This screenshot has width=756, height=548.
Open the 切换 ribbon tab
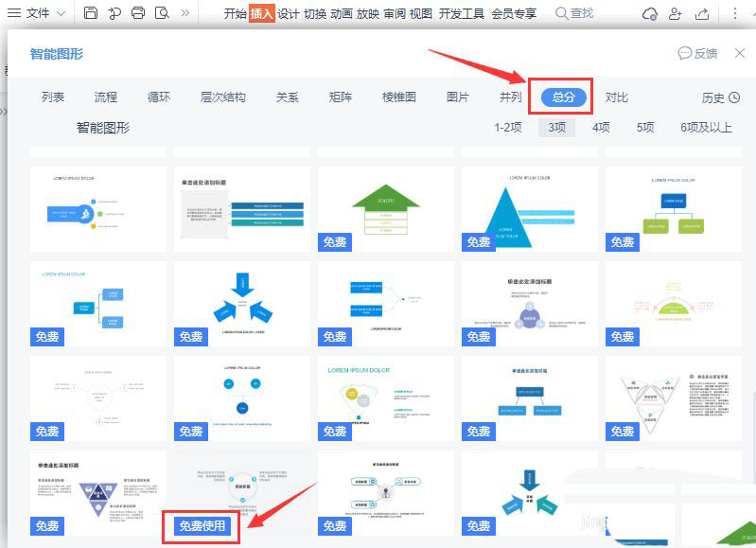tap(315, 13)
